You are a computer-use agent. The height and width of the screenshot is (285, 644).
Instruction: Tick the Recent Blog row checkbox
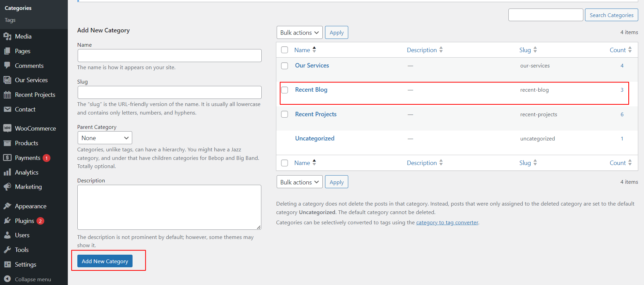[285, 90]
